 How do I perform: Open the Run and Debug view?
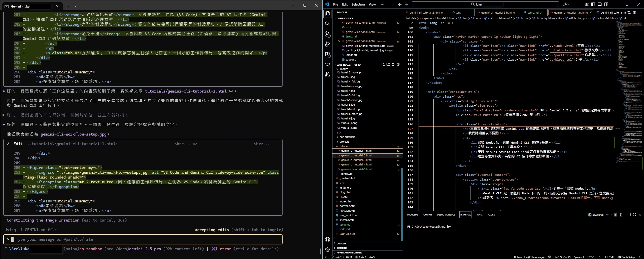click(x=327, y=44)
